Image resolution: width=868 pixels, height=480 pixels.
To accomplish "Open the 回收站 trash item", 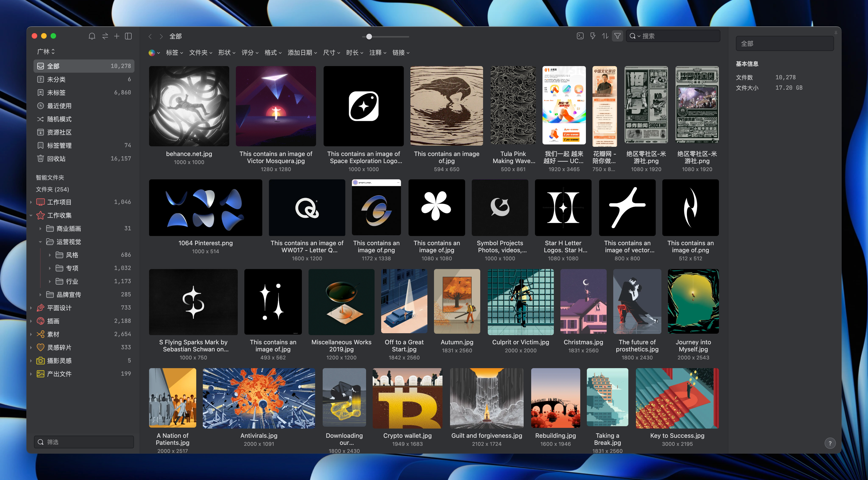I will click(x=56, y=158).
